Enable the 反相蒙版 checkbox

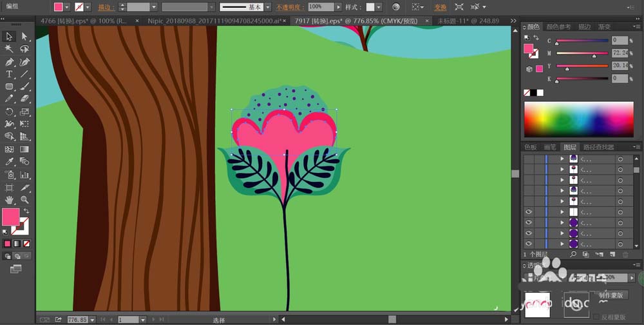[596, 317]
